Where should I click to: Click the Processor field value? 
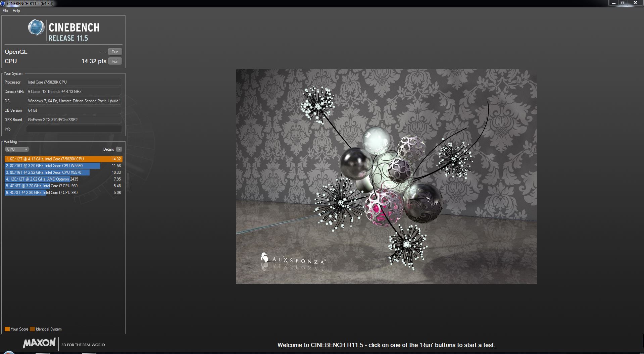[74, 82]
